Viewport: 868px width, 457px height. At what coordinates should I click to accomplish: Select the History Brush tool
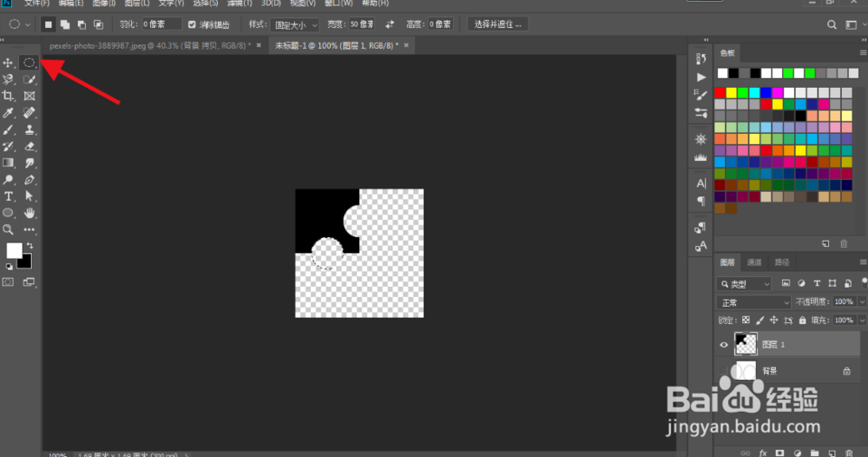(9, 146)
